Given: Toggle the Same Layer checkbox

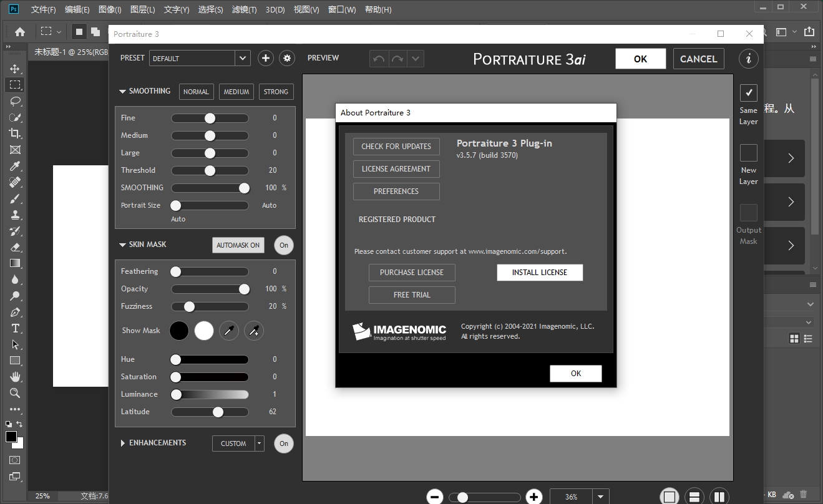Looking at the screenshot, I should [748, 93].
